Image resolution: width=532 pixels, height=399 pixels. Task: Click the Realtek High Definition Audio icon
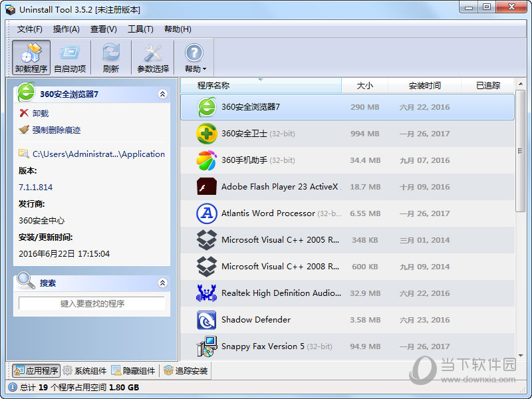tap(206, 293)
